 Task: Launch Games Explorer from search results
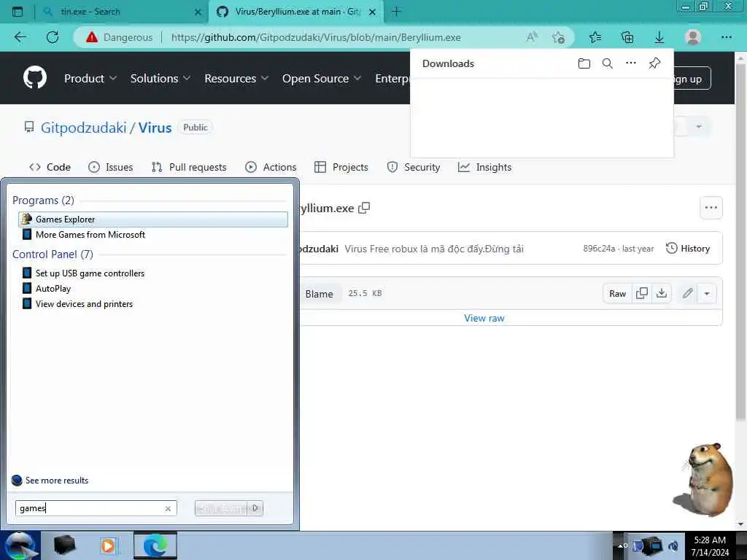[x=153, y=219]
